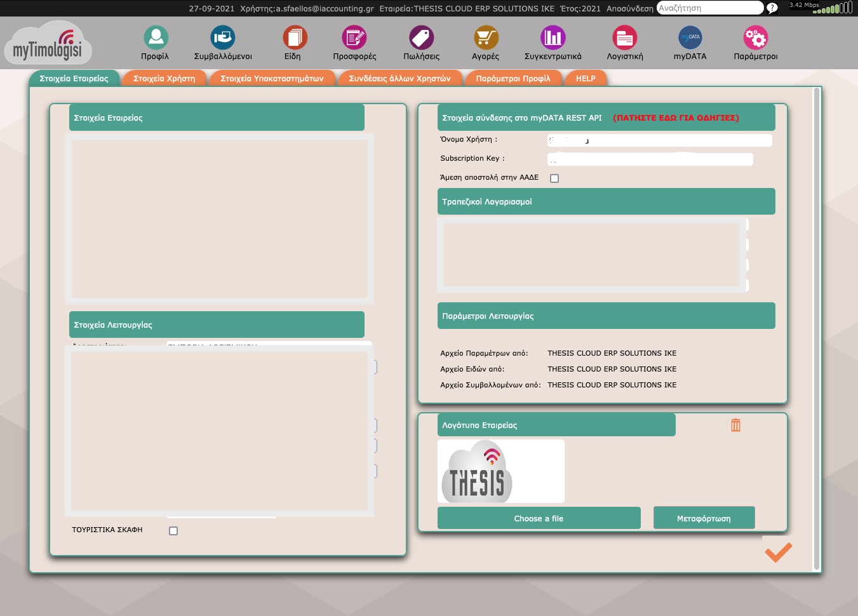This screenshot has width=858, height=616.
Task: Open the Αγορές shopping cart icon
Action: [486, 38]
